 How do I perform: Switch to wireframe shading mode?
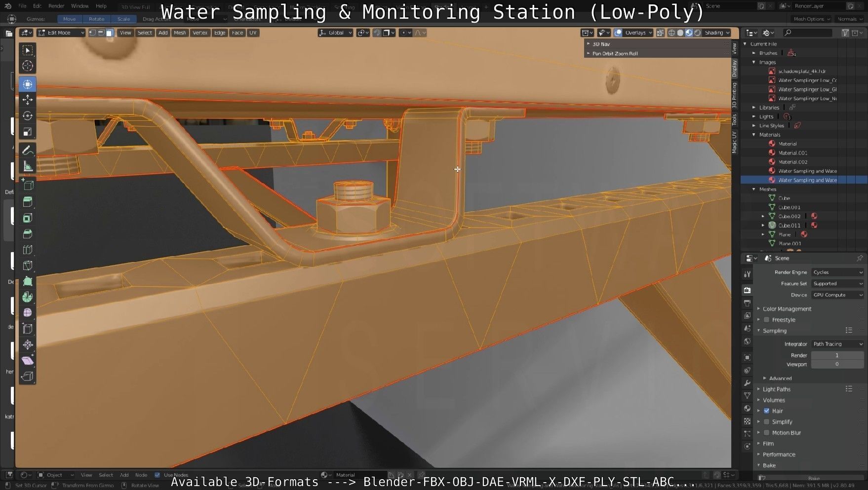pos(671,33)
